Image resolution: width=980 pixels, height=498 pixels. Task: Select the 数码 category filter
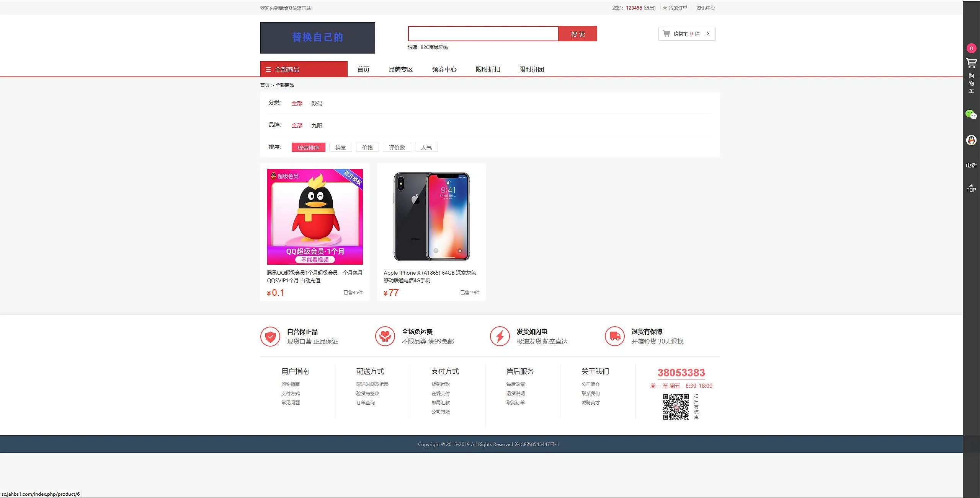click(x=317, y=103)
